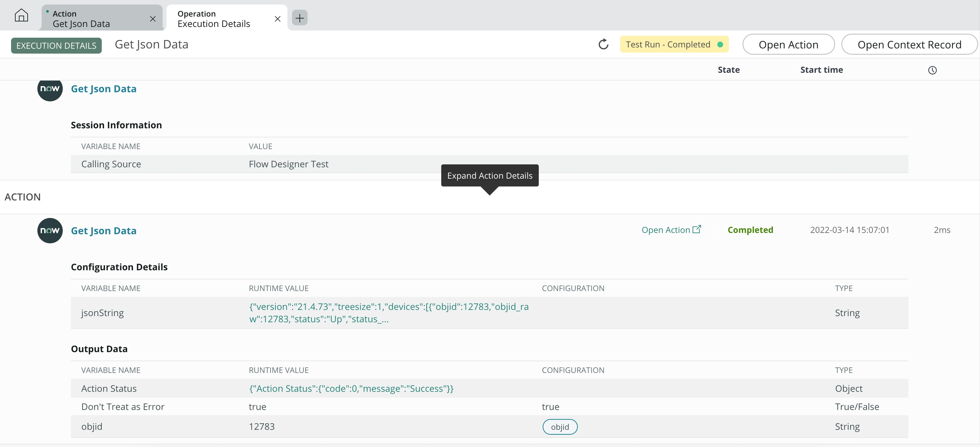Expand Action Details
Viewport: 980px width, 447px height.
pos(490,176)
